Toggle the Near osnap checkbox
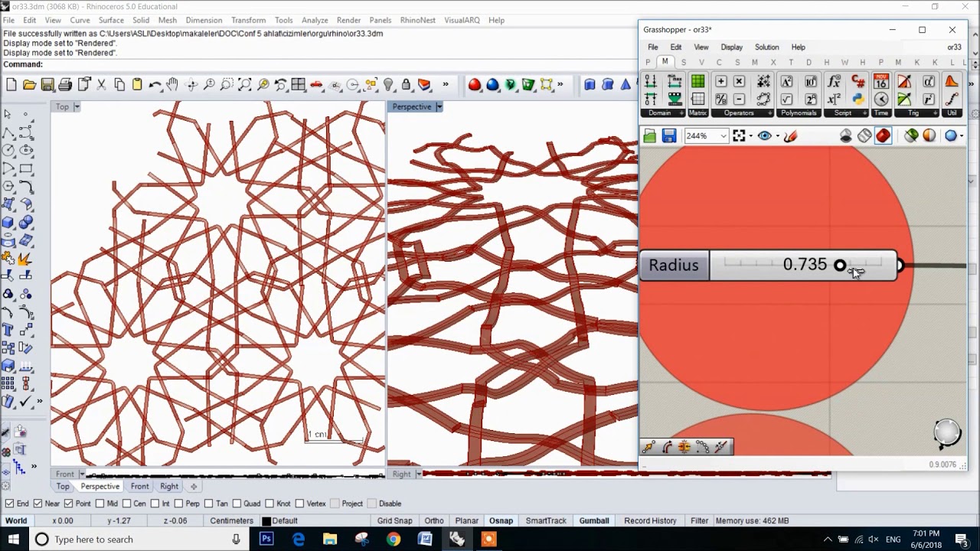Image resolution: width=980 pixels, height=551 pixels. [38, 504]
